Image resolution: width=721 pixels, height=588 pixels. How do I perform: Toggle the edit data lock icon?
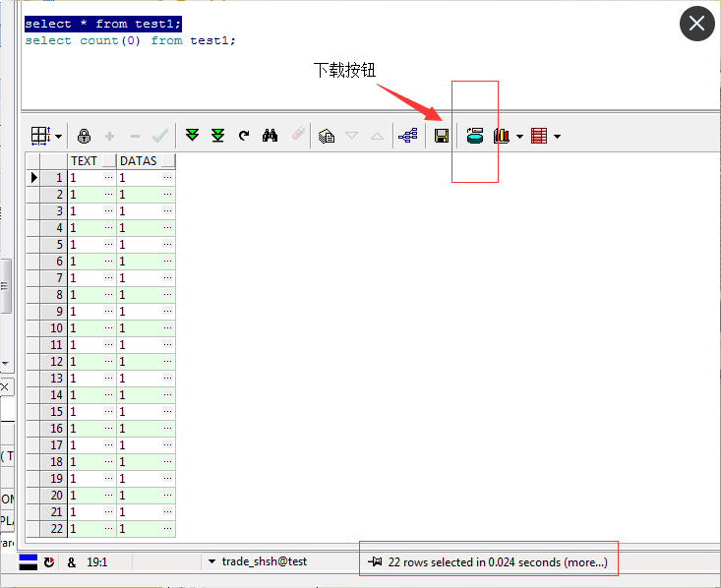click(x=84, y=136)
